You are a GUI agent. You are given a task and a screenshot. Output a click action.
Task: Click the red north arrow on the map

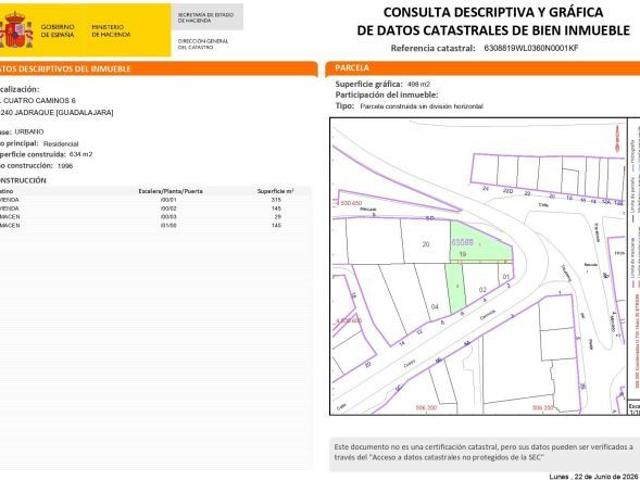617,139
